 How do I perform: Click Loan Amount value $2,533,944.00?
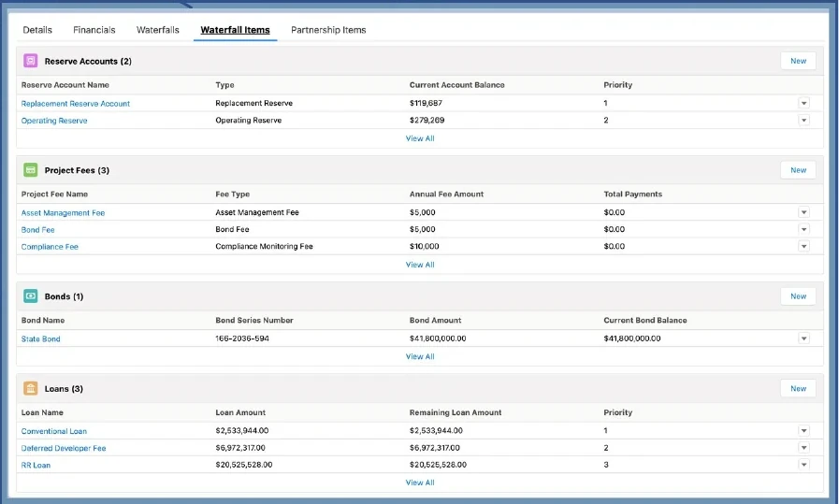coord(242,431)
